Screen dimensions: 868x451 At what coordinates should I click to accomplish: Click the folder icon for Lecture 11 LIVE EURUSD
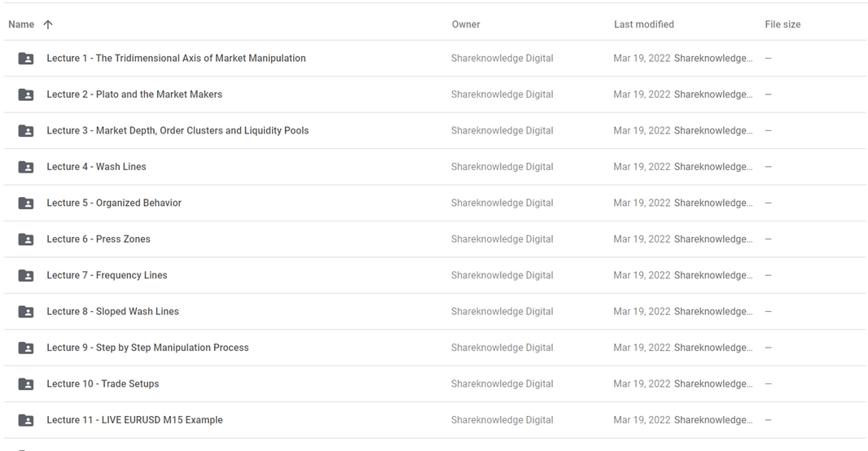click(26, 420)
